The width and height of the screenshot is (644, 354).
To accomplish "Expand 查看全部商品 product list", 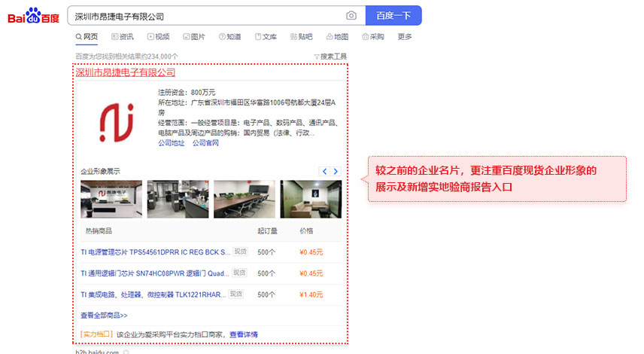I will click(104, 316).
